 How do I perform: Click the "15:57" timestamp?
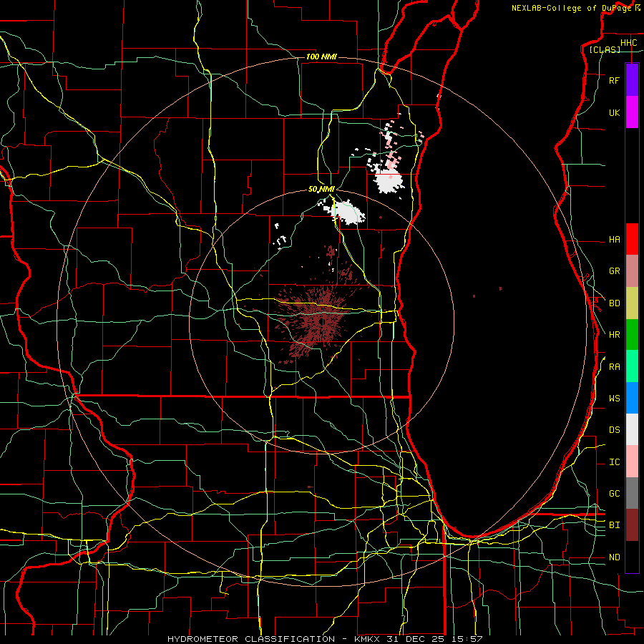click(x=467, y=639)
